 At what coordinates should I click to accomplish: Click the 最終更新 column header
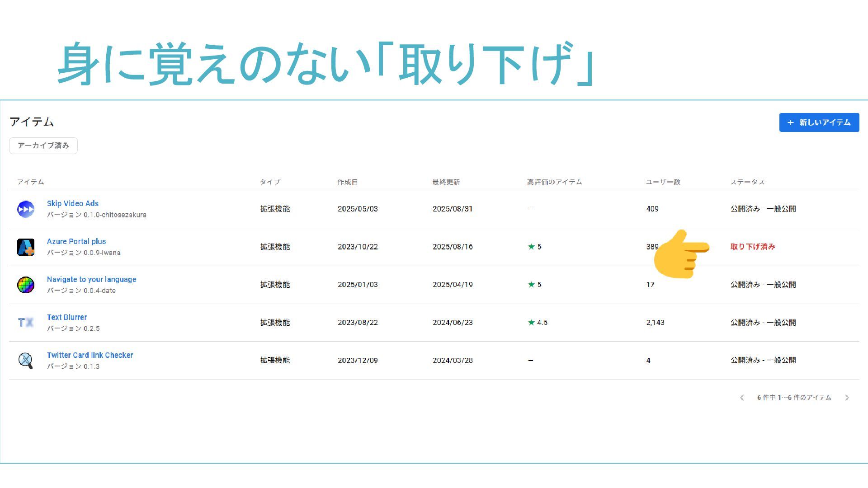pos(446,182)
